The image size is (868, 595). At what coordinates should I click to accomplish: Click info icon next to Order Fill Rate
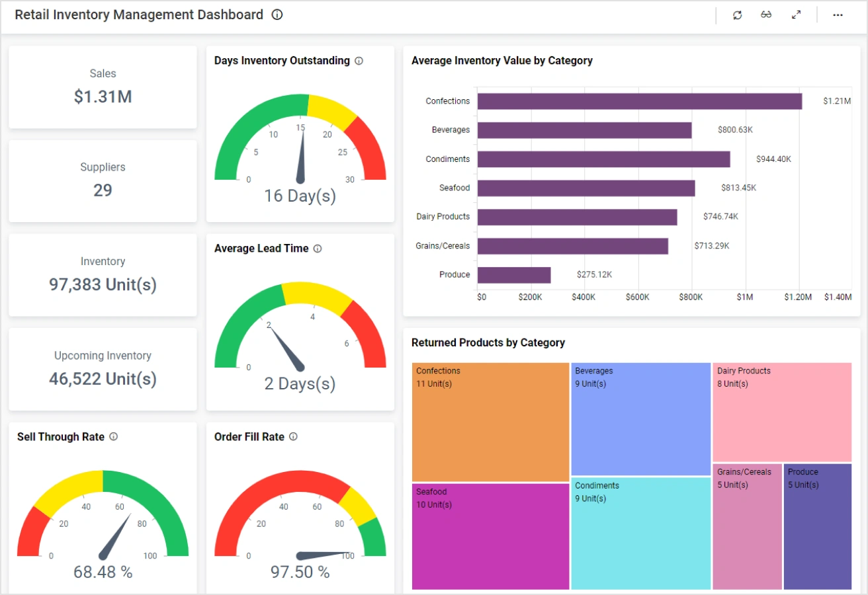pos(294,437)
